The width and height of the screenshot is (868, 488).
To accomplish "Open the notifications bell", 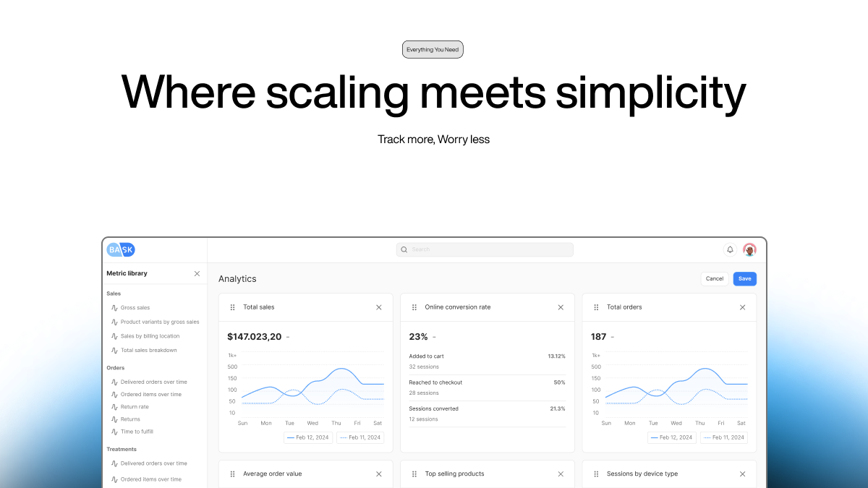I will [x=730, y=249].
